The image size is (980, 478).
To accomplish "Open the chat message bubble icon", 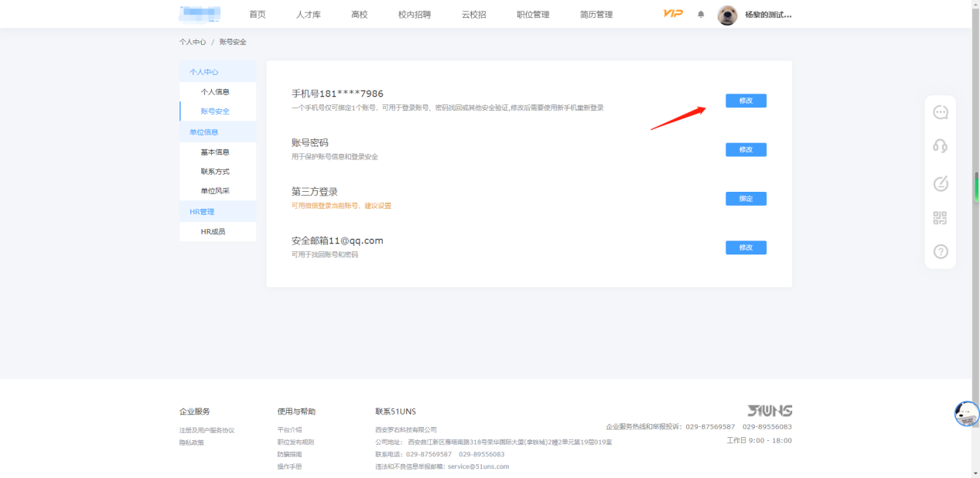I will point(940,113).
